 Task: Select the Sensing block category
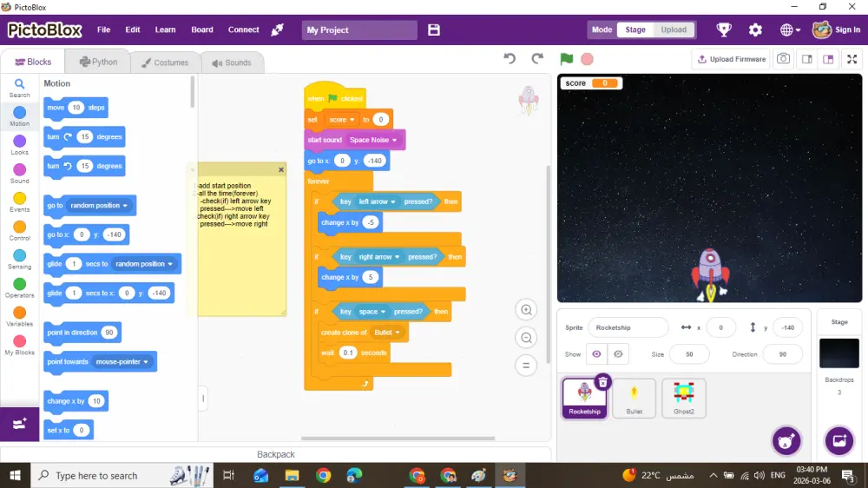19,260
